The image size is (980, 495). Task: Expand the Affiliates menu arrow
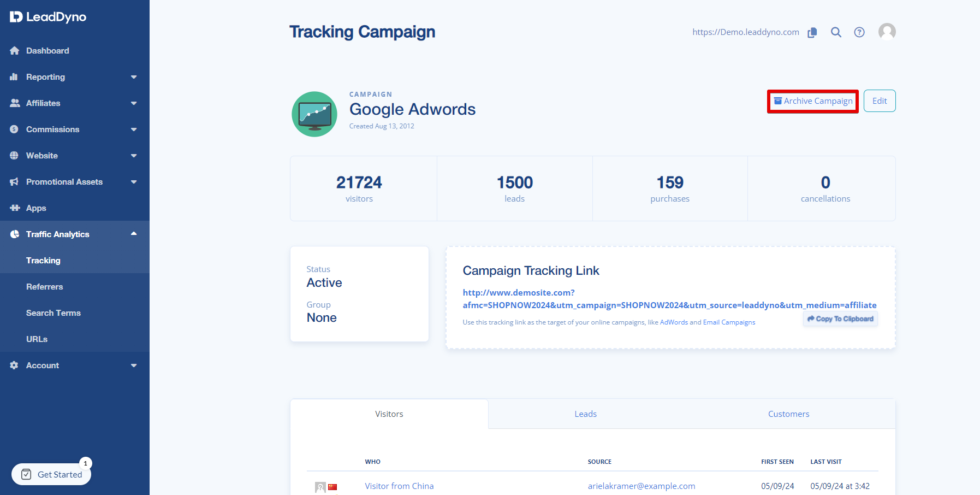(134, 103)
